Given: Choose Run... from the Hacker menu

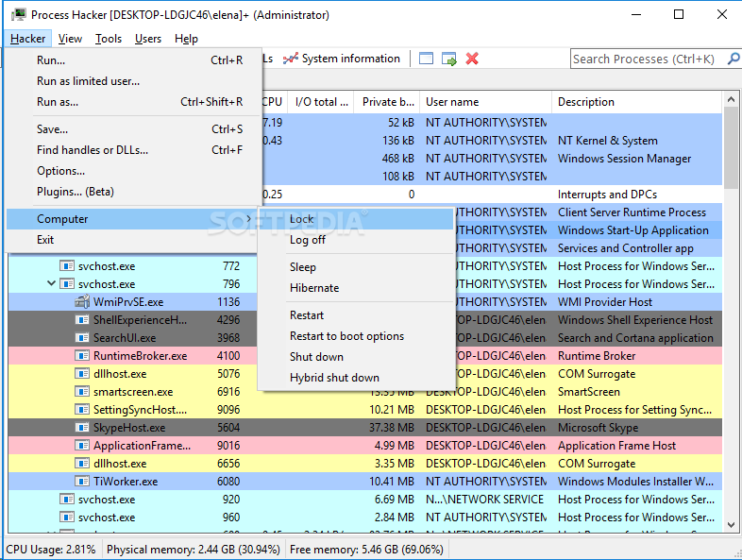Looking at the screenshot, I should coord(134,60).
